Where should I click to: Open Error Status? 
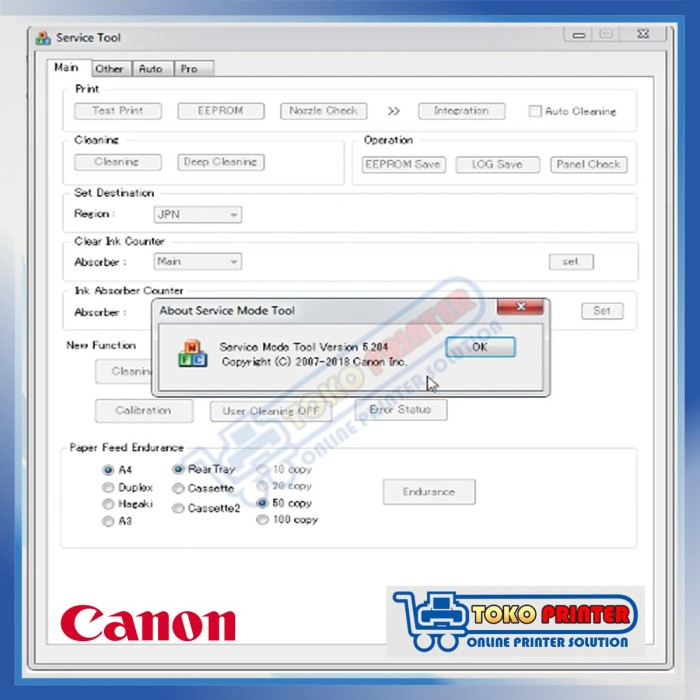401,409
